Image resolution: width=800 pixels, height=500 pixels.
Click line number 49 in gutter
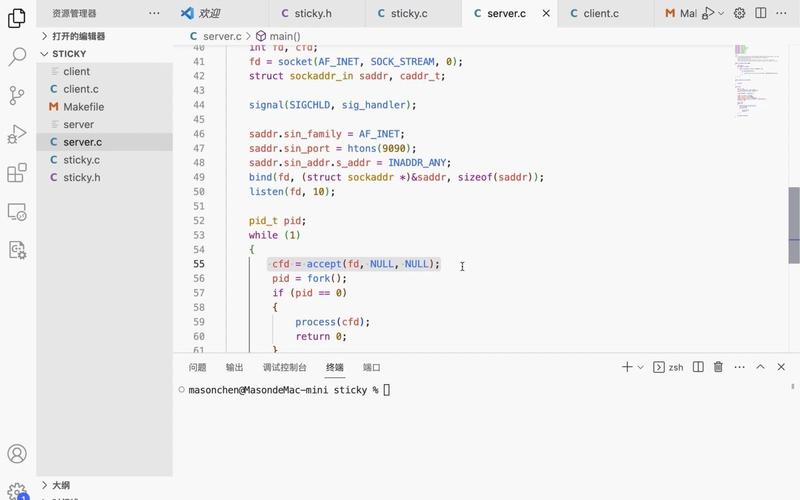pos(199,177)
